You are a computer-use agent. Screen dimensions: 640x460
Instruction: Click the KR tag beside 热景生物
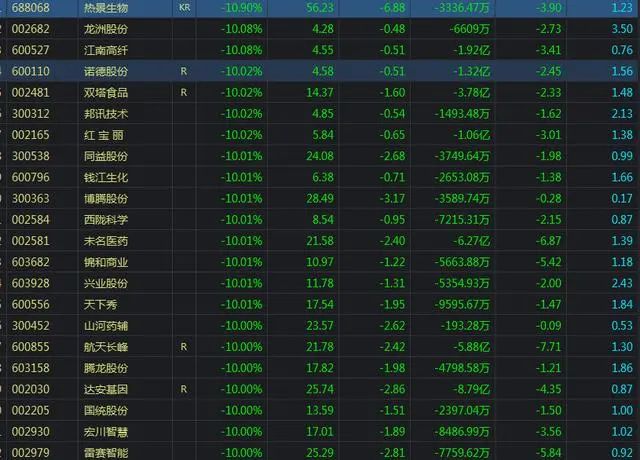[x=184, y=7]
